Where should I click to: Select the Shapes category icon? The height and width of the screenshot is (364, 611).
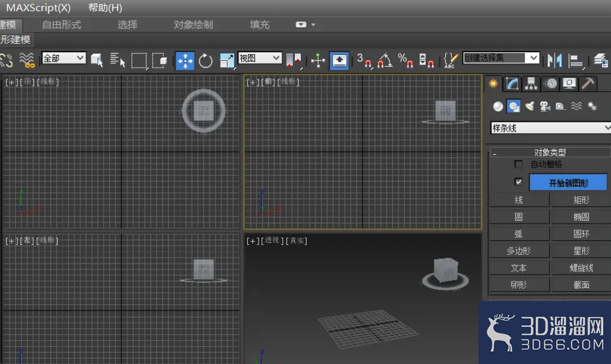pyautogui.click(x=514, y=107)
